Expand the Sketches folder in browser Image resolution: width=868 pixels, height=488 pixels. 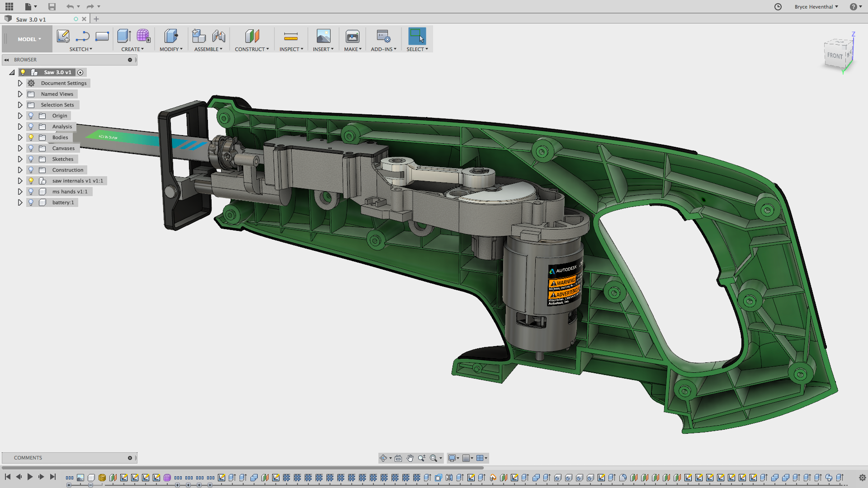[20, 159]
